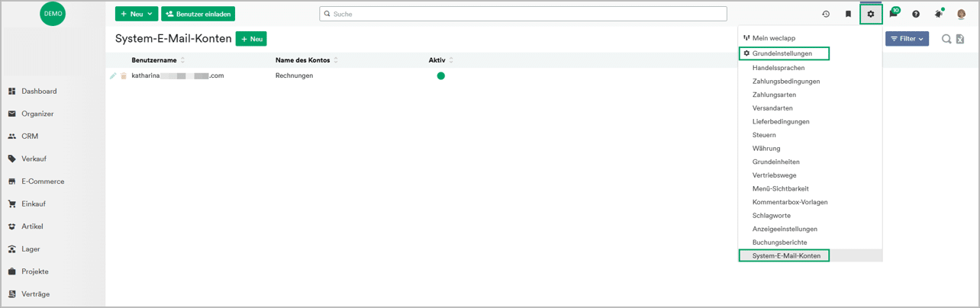The image size is (980, 308).
Task: Select Grundeinstellungen in the settings menu
Action: point(782,53)
